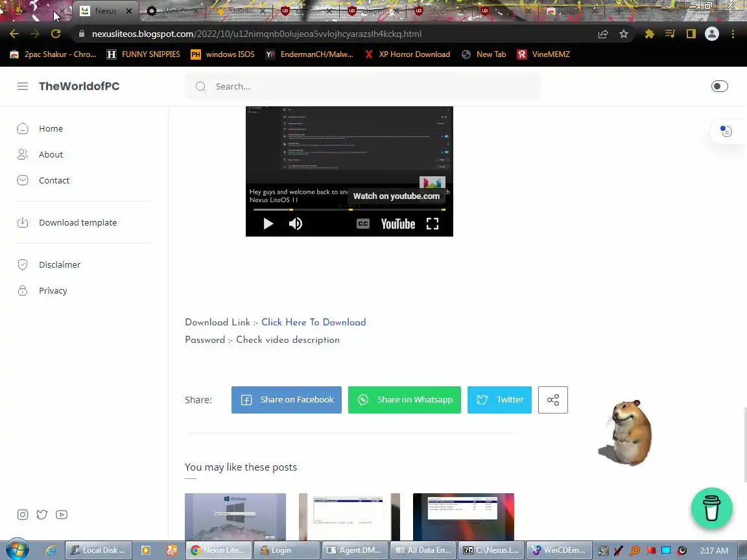Open Internet Explorer from taskbar
The width and height of the screenshot is (747, 560).
[50, 550]
